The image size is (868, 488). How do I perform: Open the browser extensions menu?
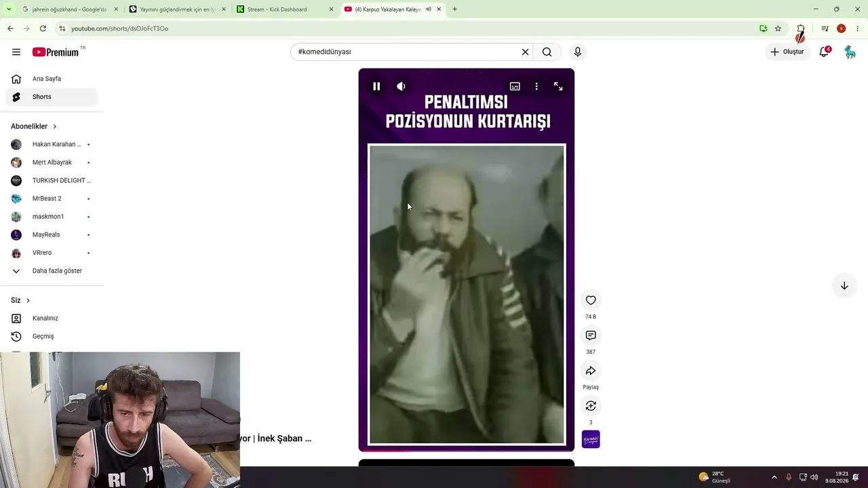coord(801,28)
